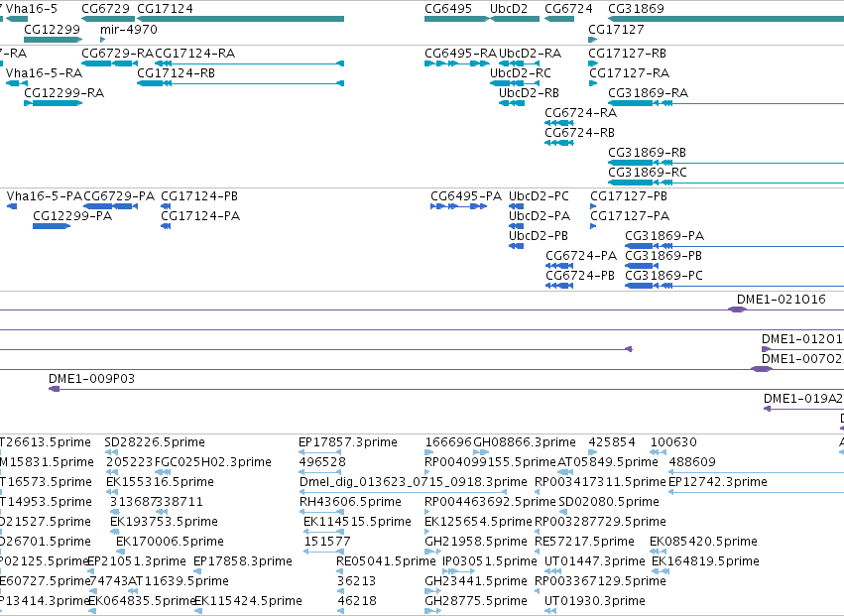Click transcript CG17124-RA label
Viewport: 844px width, 616px height.
coord(194,54)
